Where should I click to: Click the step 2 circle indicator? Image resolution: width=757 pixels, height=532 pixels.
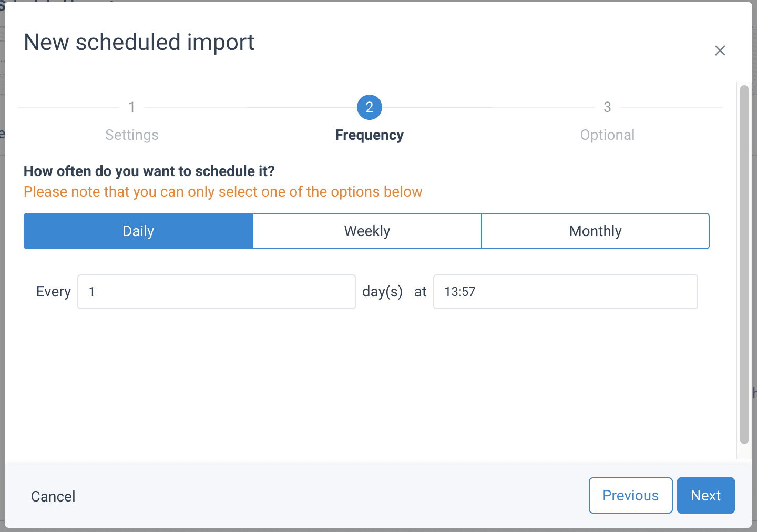pos(369,107)
